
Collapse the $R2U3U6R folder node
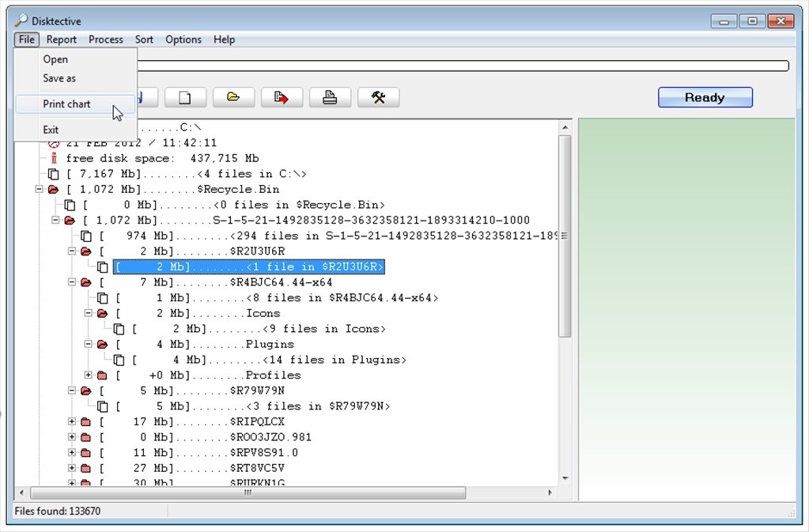(x=72, y=251)
